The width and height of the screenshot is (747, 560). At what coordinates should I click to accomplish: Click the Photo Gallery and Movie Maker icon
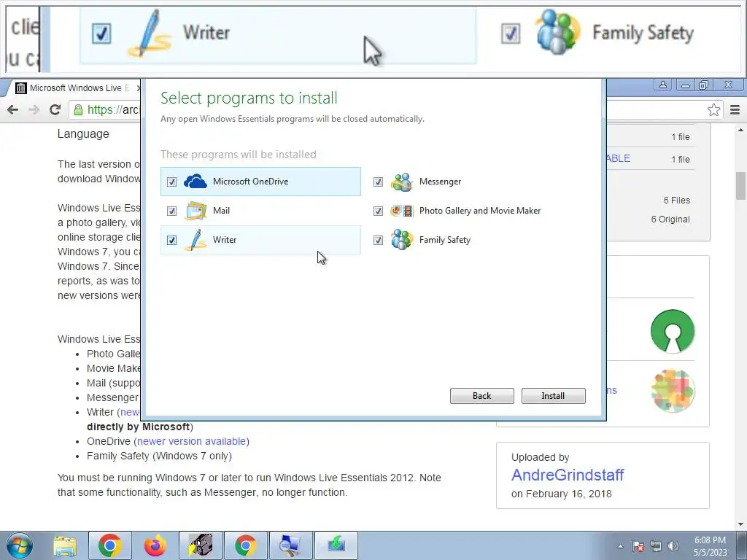[402, 211]
